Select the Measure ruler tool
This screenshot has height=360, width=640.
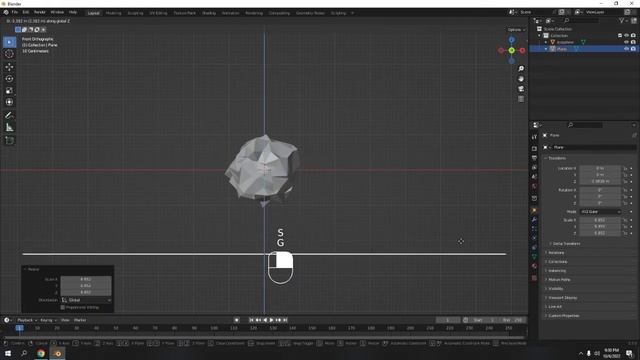coord(9,128)
